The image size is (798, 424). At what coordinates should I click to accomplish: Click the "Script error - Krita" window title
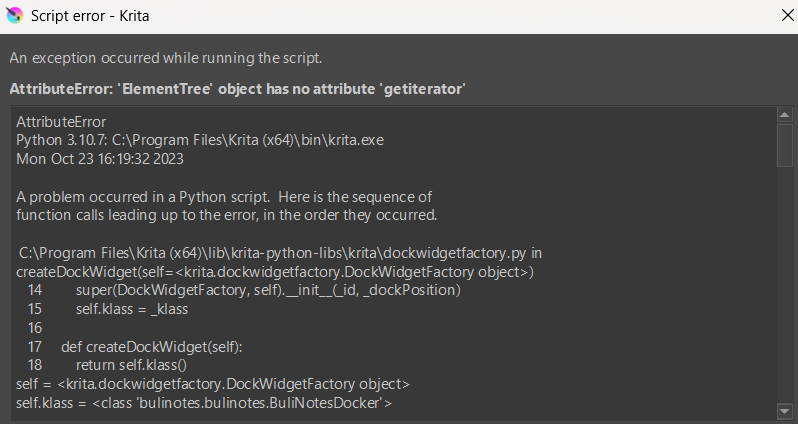tap(91, 16)
